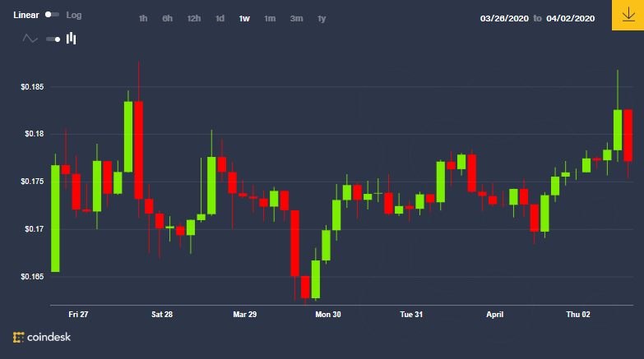Click the last red candle on Thu 02
Image resolution: width=644 pixels, height=359 pixels.
point(628,136)
